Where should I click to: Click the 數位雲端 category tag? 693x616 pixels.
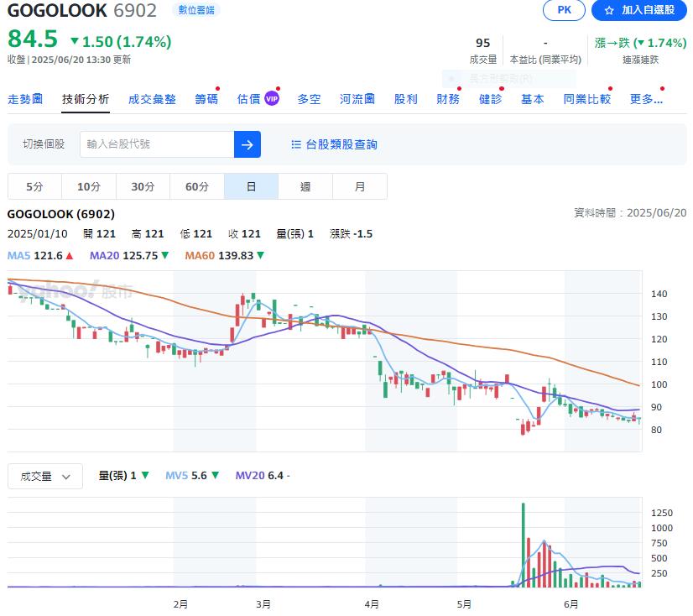195,10
